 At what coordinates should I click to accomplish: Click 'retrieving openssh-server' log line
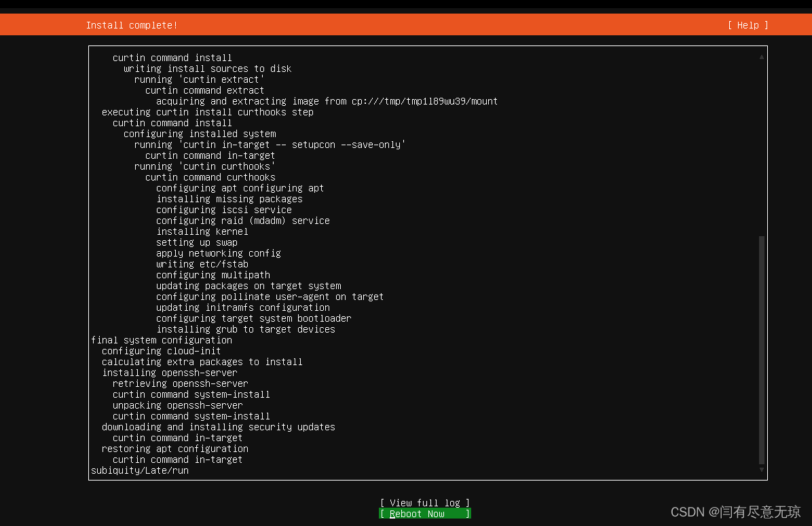180,383
